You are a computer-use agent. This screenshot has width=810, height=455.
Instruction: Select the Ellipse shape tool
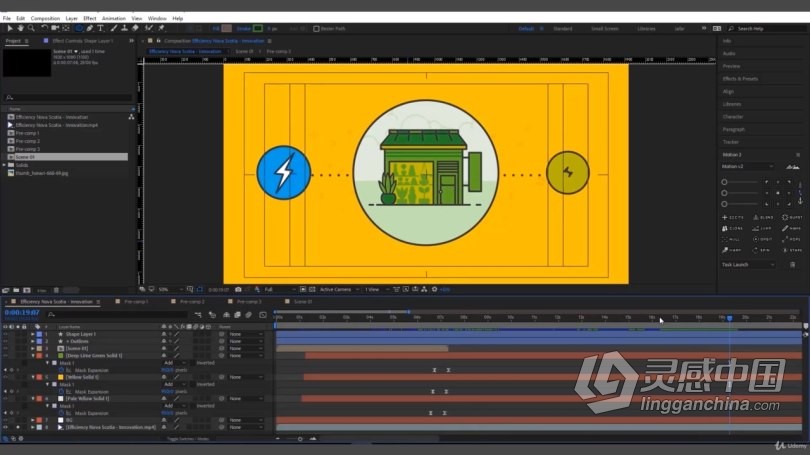(79, 28)
